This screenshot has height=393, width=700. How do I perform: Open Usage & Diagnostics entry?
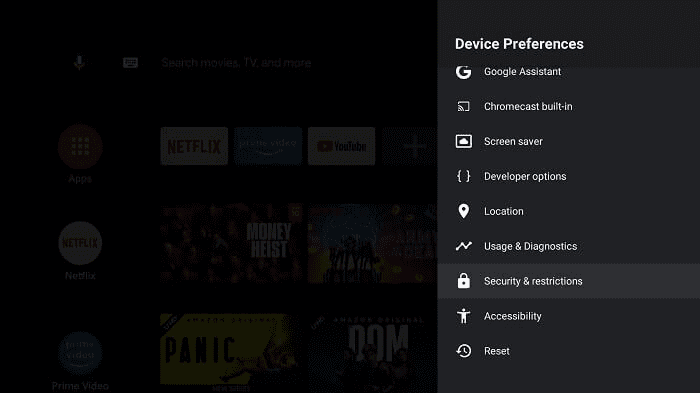569,246
